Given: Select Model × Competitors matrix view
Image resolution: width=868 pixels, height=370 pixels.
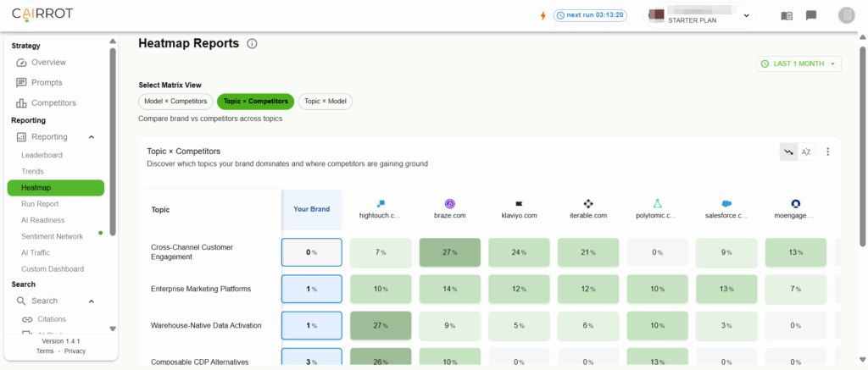Looking at the screenshot, I should pos(175,102).
